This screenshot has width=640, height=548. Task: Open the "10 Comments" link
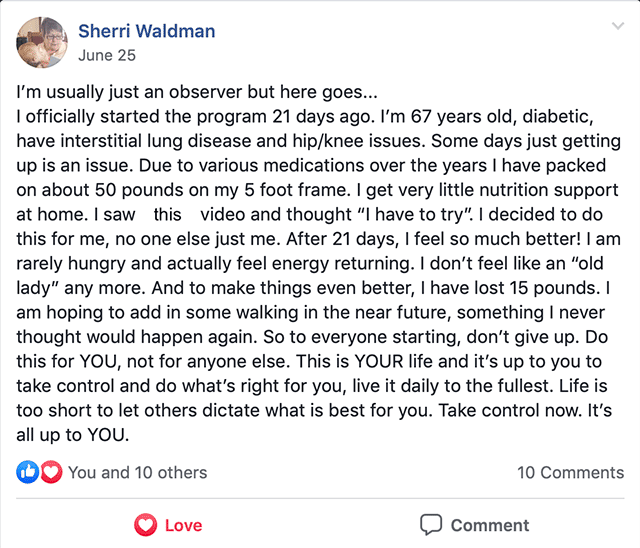(570, 472)
